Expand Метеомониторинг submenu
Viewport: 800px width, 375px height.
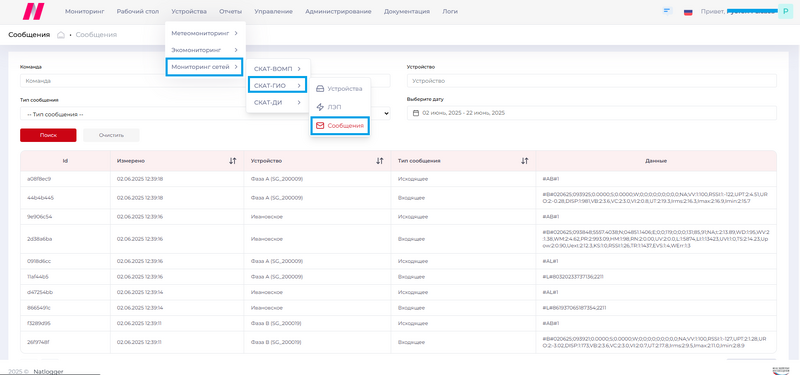[x=205, y=33]
